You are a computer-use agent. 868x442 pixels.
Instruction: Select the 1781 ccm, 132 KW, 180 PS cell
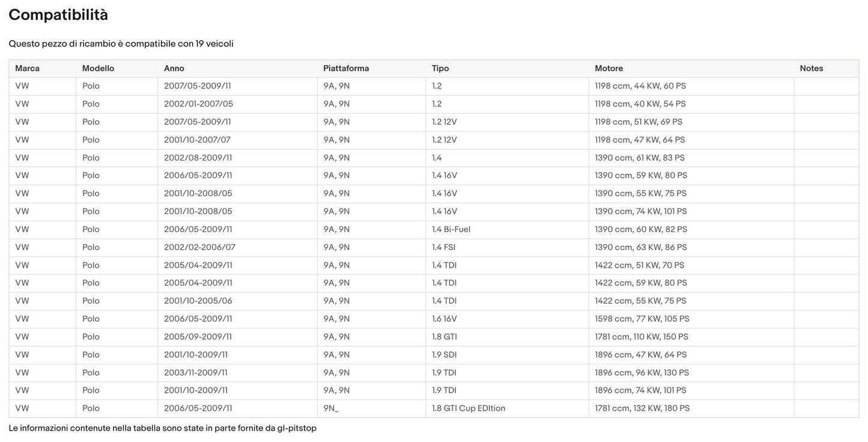pos(642,408)
